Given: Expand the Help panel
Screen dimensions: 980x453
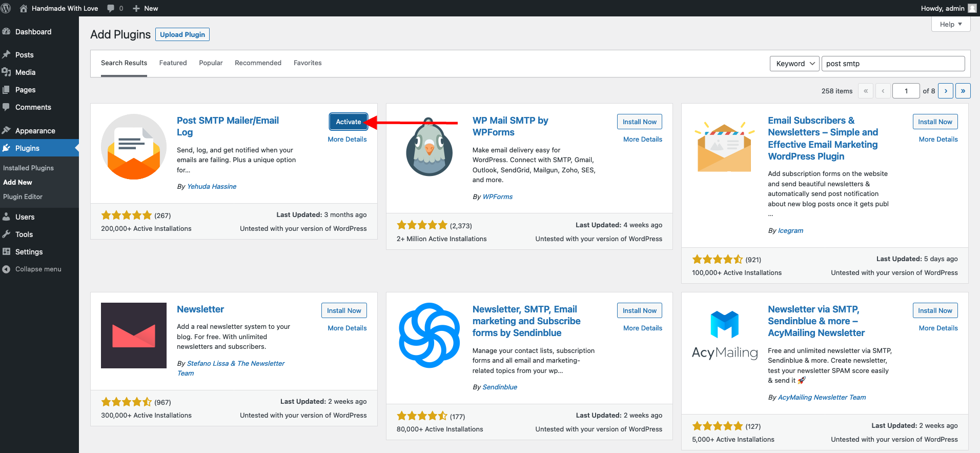Looking at the screenshot, I should pos(951,24).
